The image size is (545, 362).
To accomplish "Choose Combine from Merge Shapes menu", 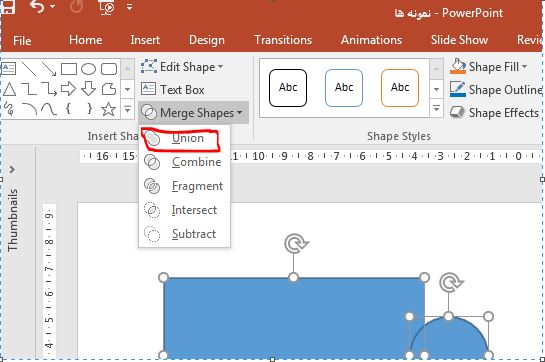I will (x=184, y=162).
